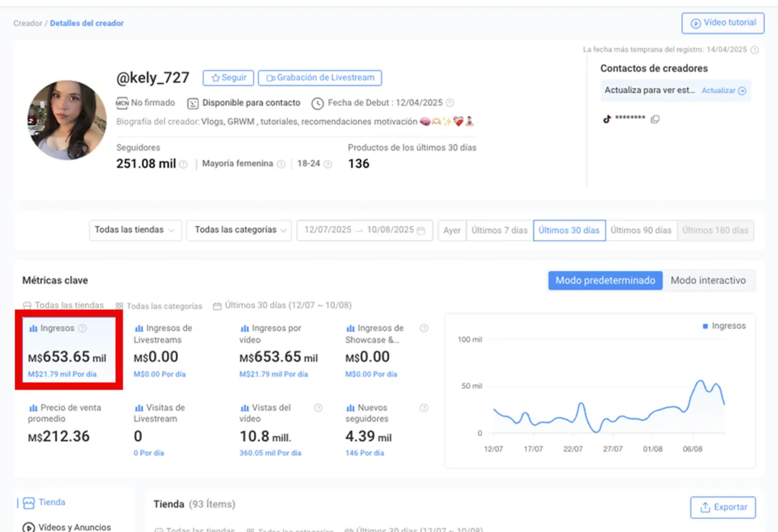Open the Todas las tiendas dropdown
778x532 pixels.
135,230
